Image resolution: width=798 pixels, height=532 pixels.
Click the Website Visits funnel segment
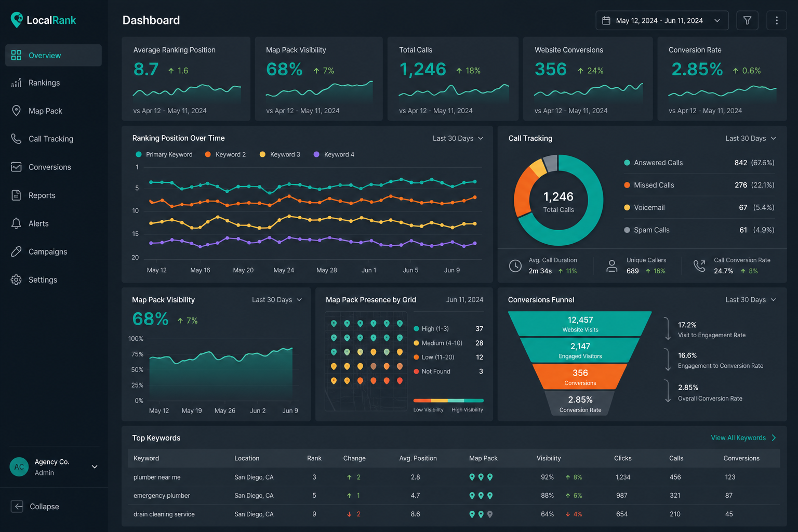point(580,324)
